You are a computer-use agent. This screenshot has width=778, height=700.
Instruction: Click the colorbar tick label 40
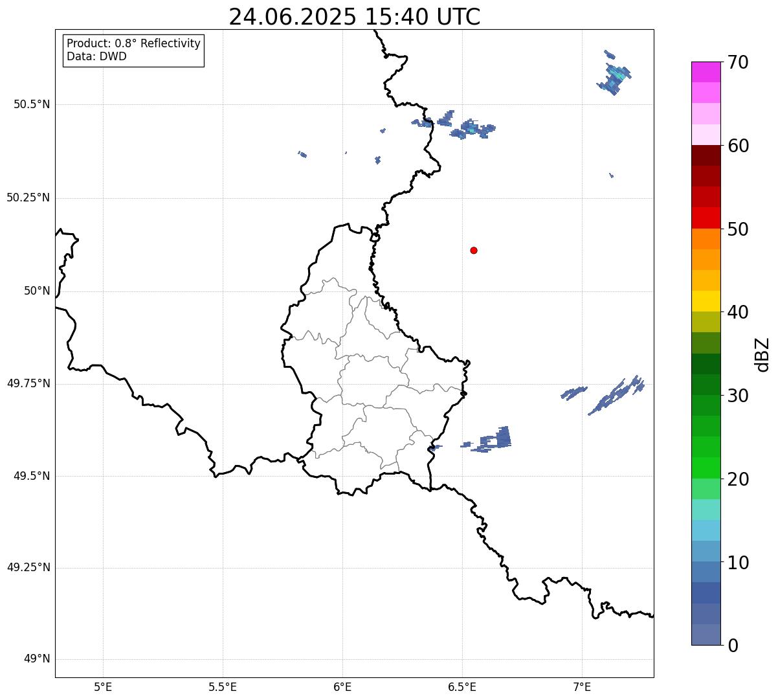738,313
